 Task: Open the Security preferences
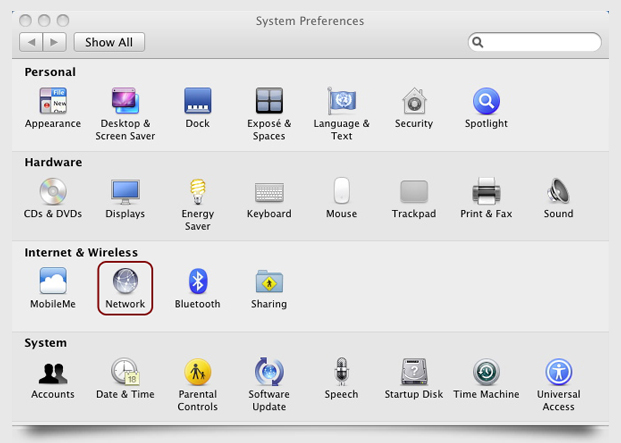coord(414,108)
